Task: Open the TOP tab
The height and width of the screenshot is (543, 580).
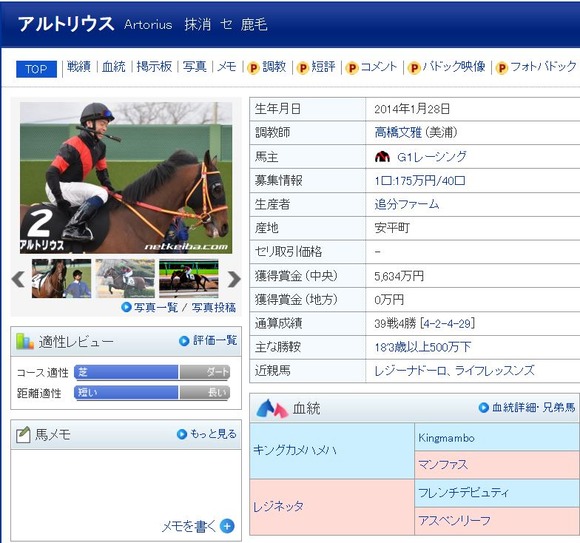Action: 36,69
